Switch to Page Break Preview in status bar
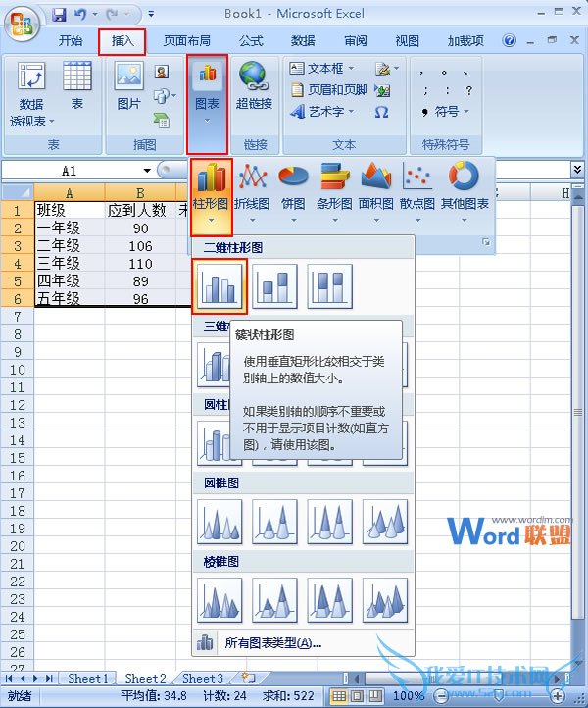This screenshot has height=708, width=588. pyautogui.click(x=374, y=696)
